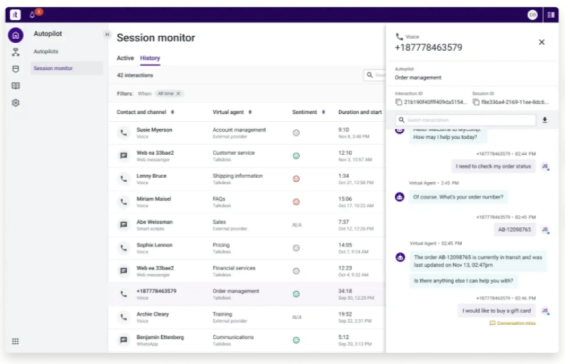
Task: Close the voice conversation detail panel
Action: coord(542,42)
